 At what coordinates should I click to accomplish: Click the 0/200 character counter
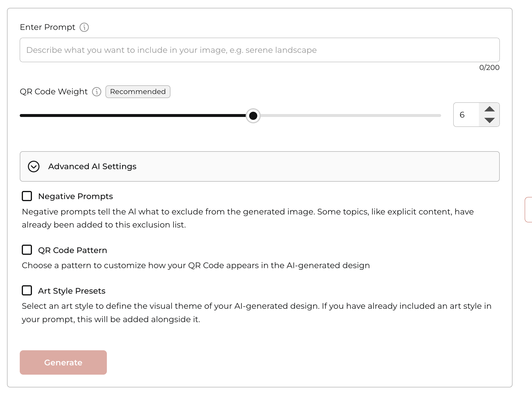coord(489,68)
